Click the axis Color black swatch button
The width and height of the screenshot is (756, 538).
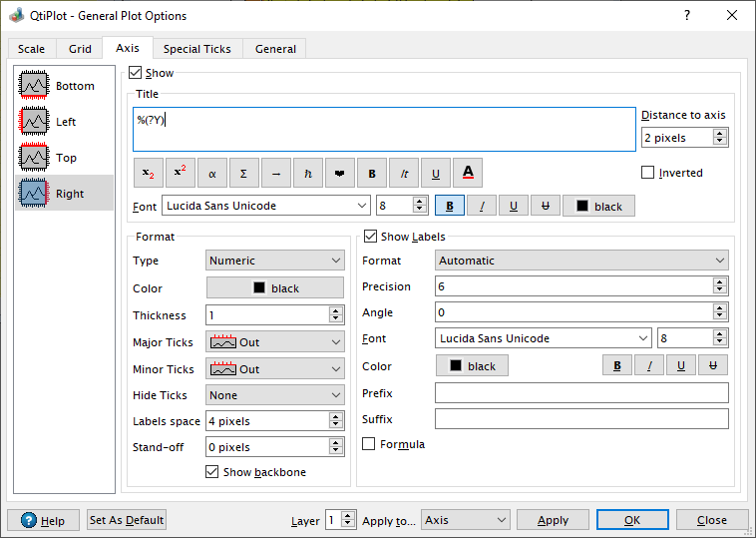point(275,288)
